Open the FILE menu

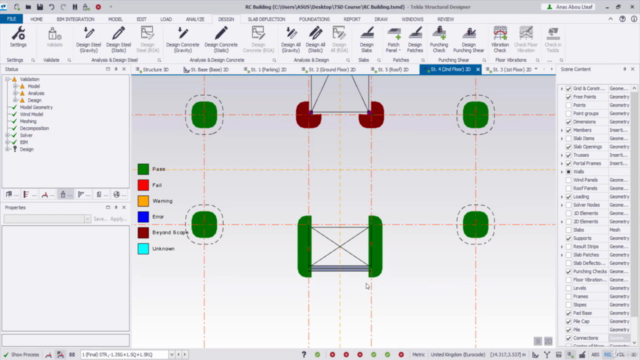pyautogui.click(x=11, y=19)
